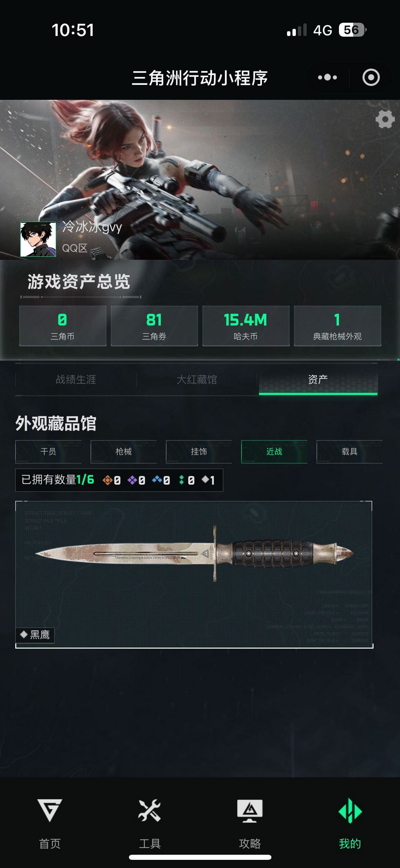Image resolution: width=400 pixels, height=868 pixels.
Task: View 哈夫币 15.4M balance tile
Action: click(246, 326)
